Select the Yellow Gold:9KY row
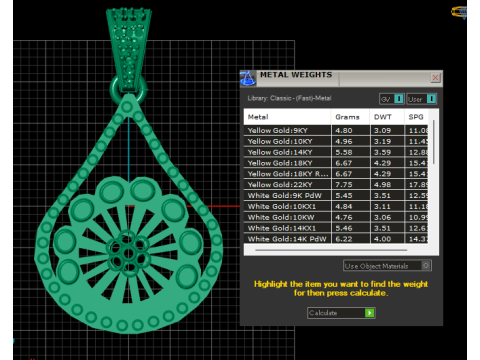The height and width of the screenshot is (360, 480). pos(336,130)
